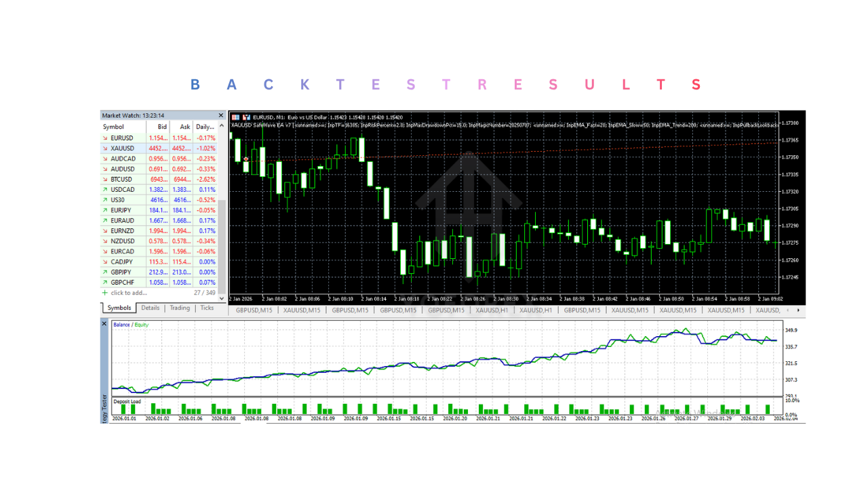Click the Equity legend label above the graph

point(142,323)
